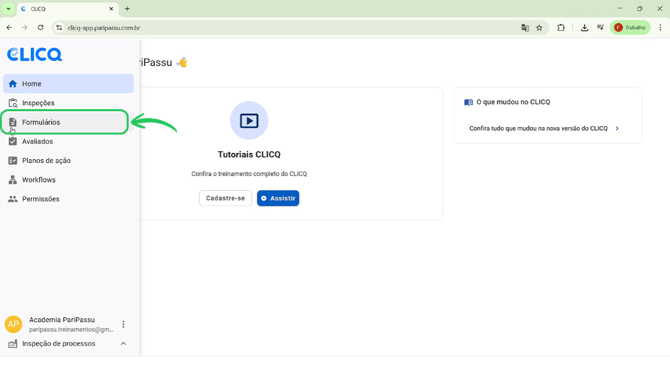Open the Home sidebar item

coord(68,84)
